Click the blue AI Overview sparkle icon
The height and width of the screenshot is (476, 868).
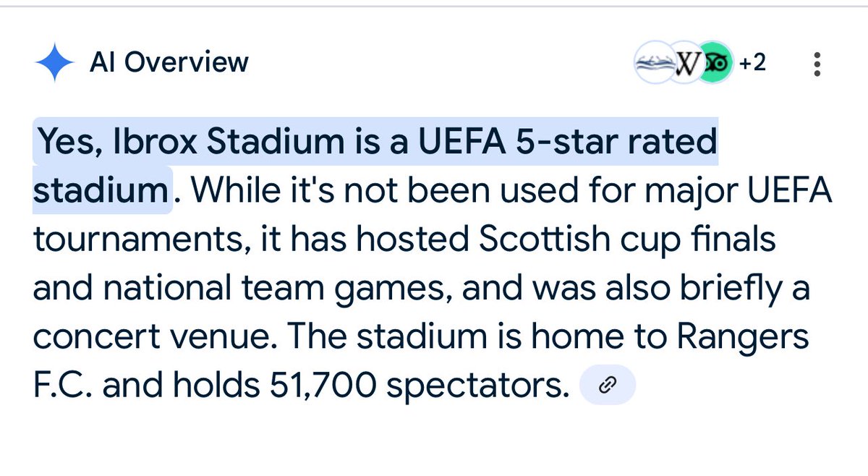point(54,64)
